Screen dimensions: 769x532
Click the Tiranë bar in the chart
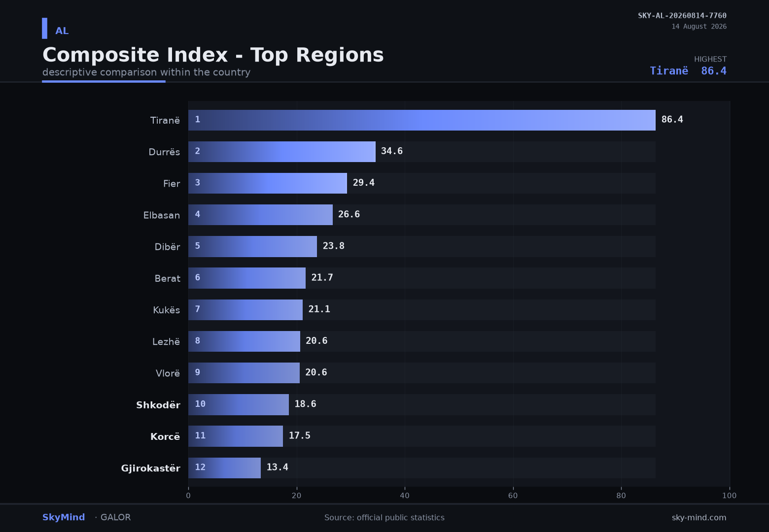point(422,120)
